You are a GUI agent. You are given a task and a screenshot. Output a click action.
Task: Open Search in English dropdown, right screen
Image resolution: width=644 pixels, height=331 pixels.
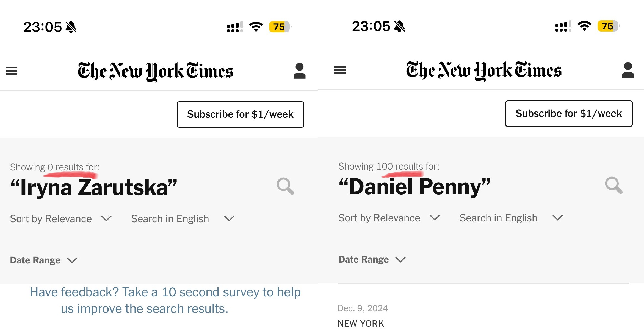coord(511,218)
